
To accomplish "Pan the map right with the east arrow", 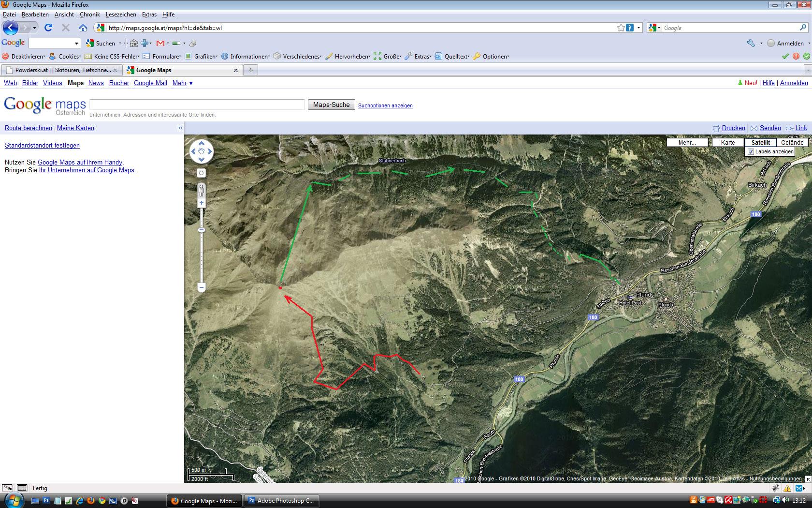I will pos(209,151).
